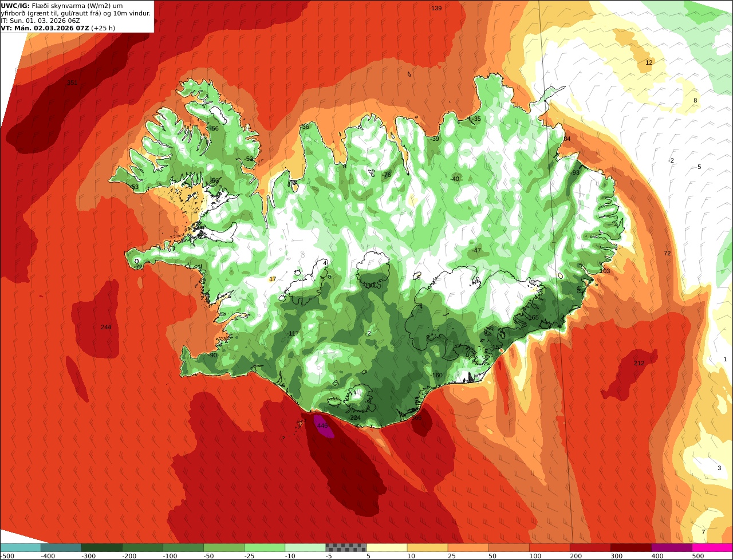733x560 pixels.
Task: Click the 139 value at the top of the map
Action: click(436, 8)
